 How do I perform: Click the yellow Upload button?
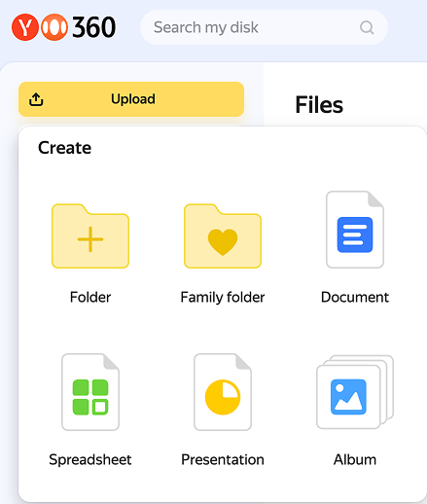pos(131,99)
